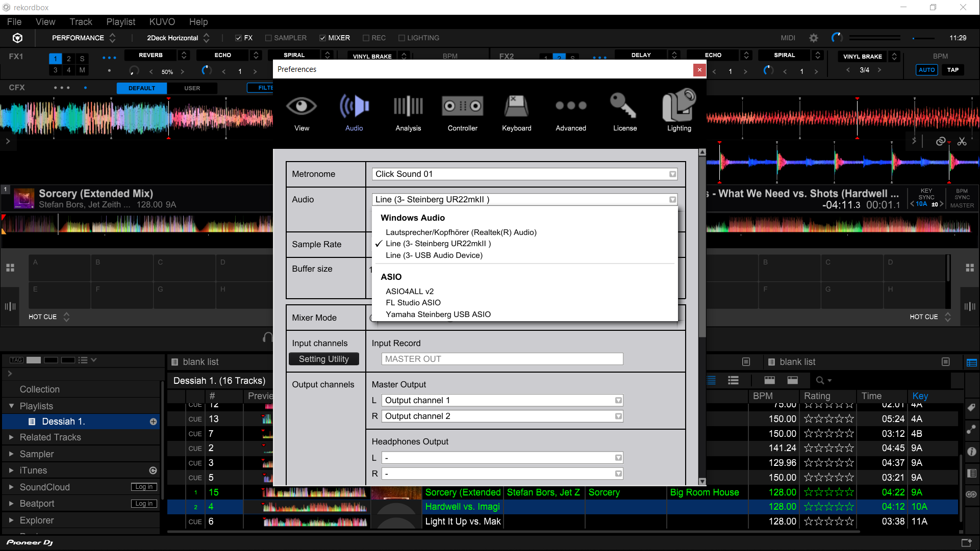980x551 pixels.
Task: Open the License key icon
Action: (624, 107)
